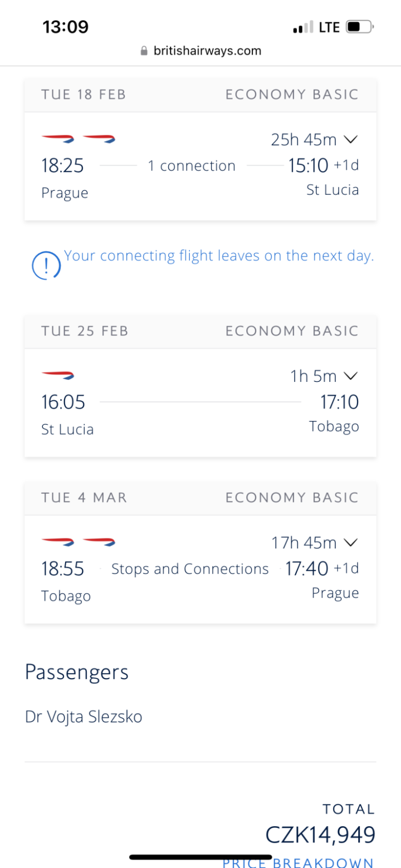Tap the Stops and Connections label

(x=190, y=569)
